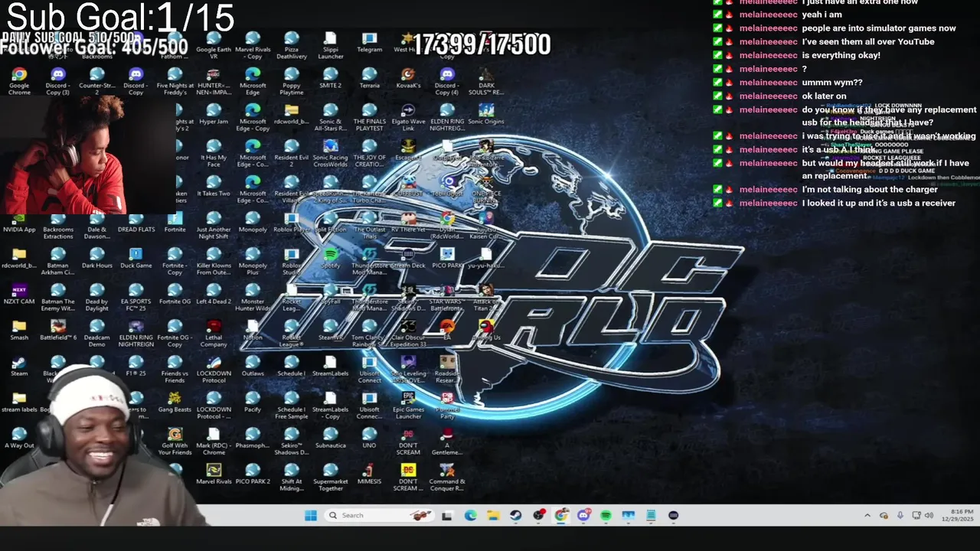The height and width of the screenshot is (551, 980).
Task: Launch the Outlaws desktop shortcut
Action: click(253, 366)
